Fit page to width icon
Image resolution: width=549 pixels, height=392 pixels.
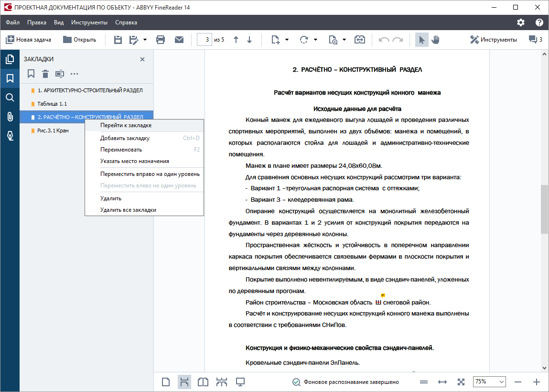coord(442,382)
